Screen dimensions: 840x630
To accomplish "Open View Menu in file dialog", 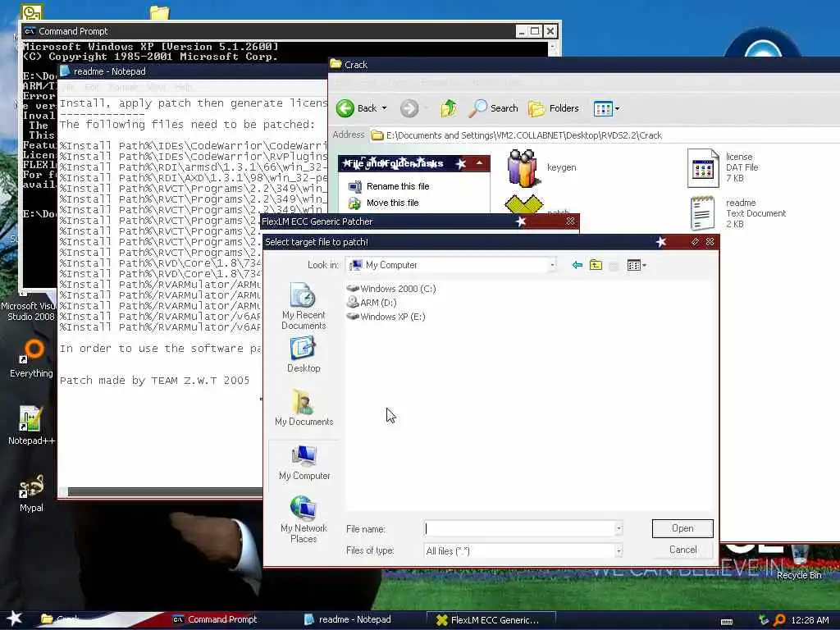I will (x=637, y=265).
